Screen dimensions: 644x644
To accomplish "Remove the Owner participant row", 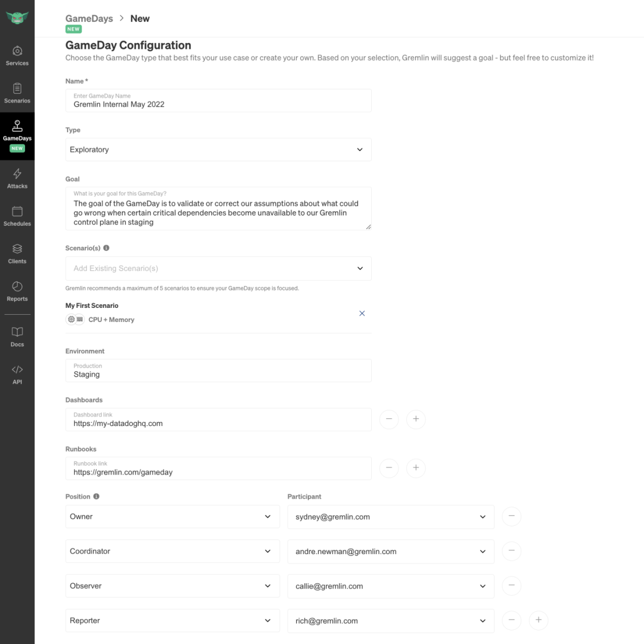I will click(x=512, y=516).
